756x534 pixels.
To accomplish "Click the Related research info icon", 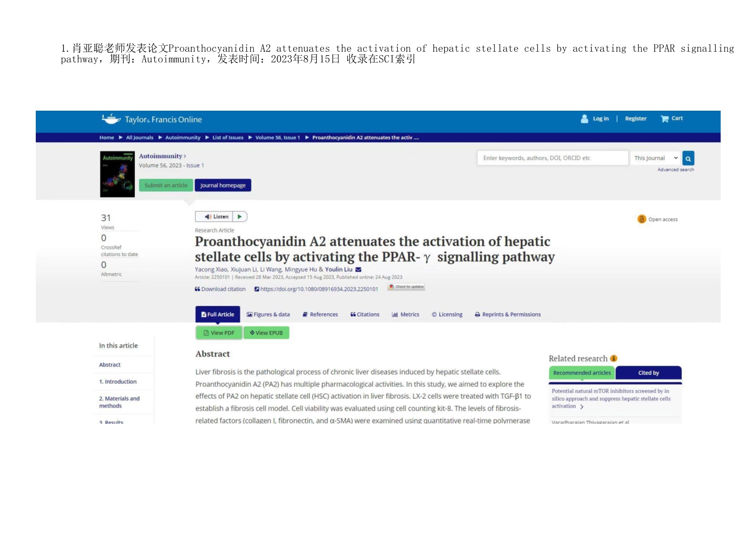I will (x=614, y=358).
